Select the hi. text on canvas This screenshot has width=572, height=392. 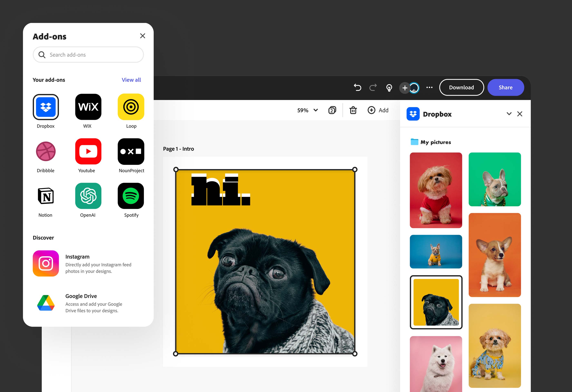tap(221, 190)
